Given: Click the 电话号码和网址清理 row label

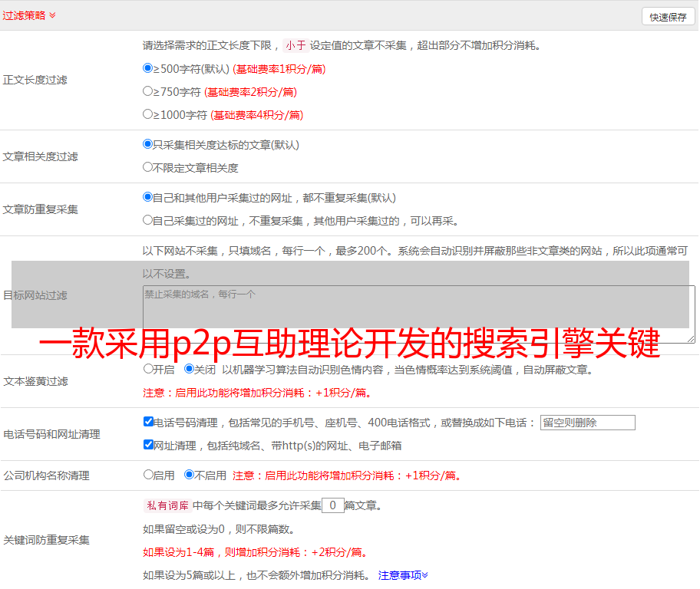Looking at the screenshot, I should [51, 434].
